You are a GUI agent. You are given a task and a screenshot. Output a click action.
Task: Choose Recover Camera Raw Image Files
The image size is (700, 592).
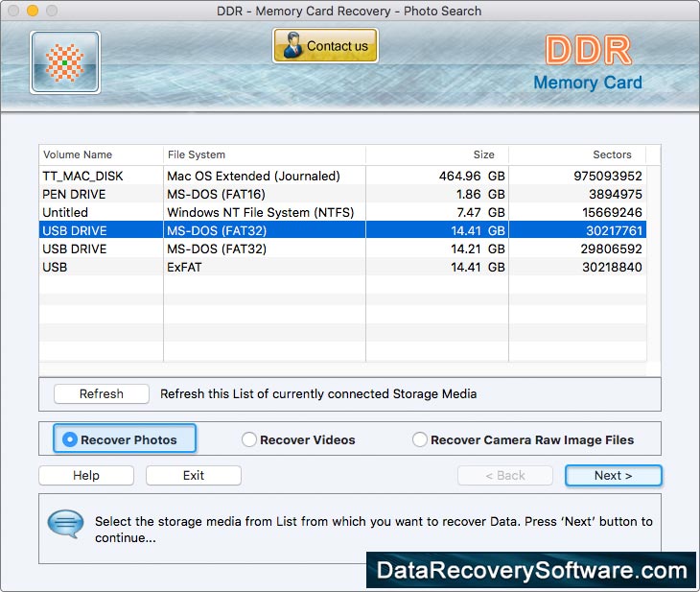pyautogui.click(x=523, y=439)
